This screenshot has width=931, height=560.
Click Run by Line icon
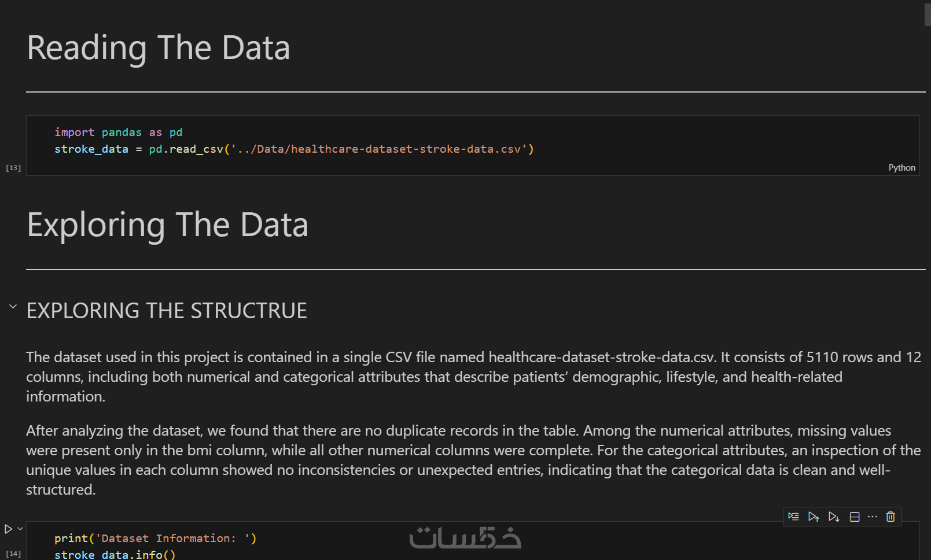[x=794, y=517]
